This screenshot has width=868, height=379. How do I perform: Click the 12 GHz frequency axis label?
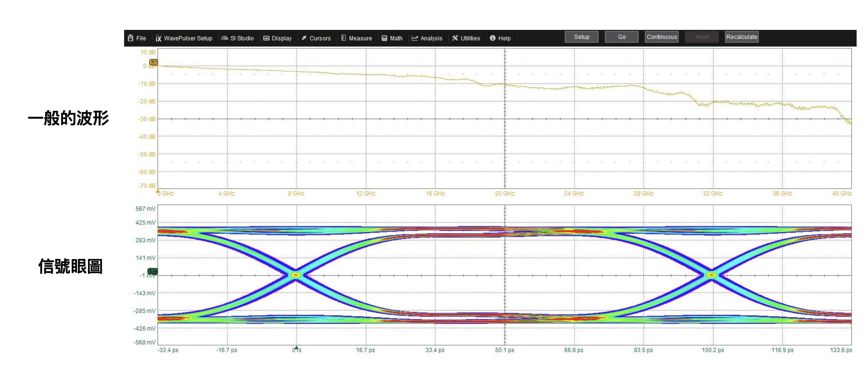tap(366, 193)
